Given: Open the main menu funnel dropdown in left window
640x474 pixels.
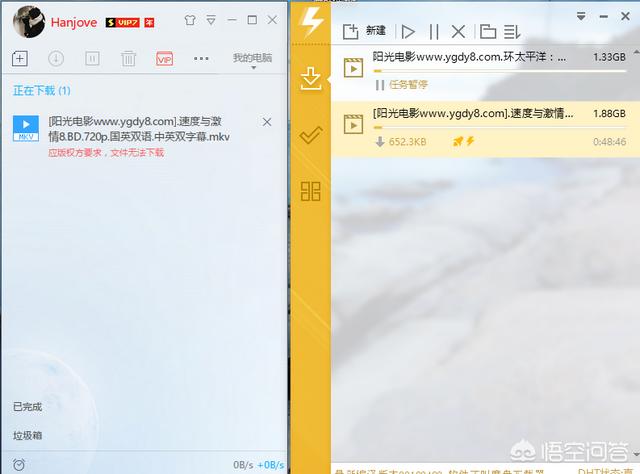Looking at the screenshot, I should click(x=211, y=20).
